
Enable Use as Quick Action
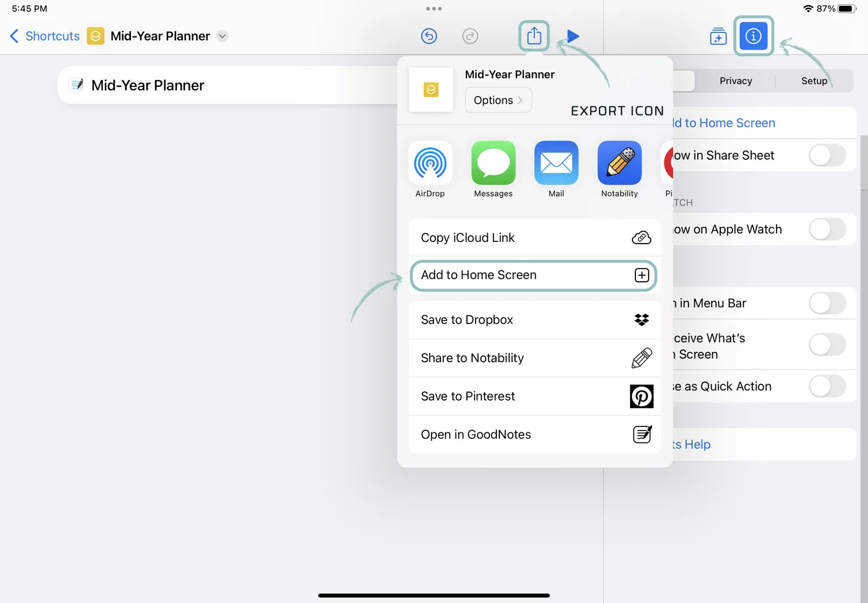[827, 387]
